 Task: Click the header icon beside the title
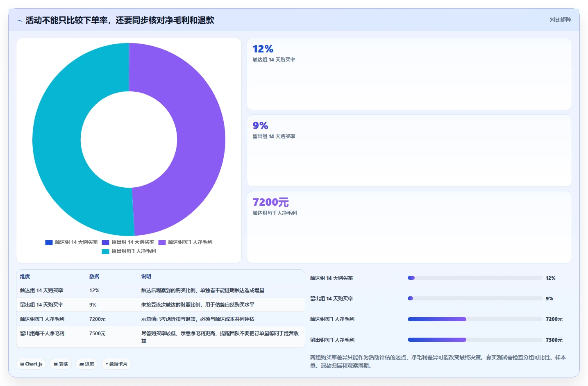(x=19, y=20)
